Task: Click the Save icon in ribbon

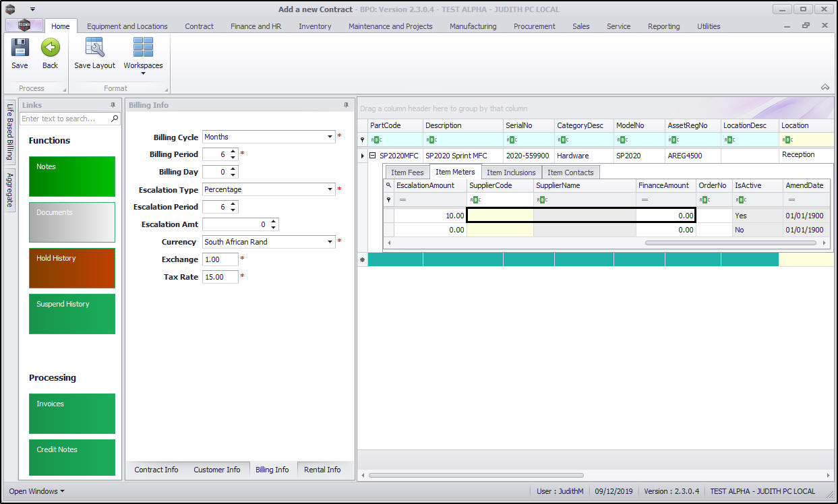Action: [20, 48]
